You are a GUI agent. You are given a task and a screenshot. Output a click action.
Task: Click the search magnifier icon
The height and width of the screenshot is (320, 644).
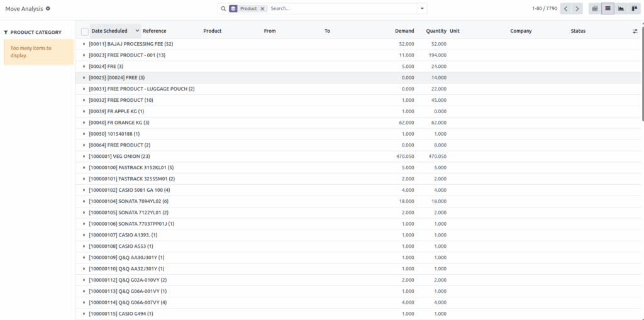[223, 9]
